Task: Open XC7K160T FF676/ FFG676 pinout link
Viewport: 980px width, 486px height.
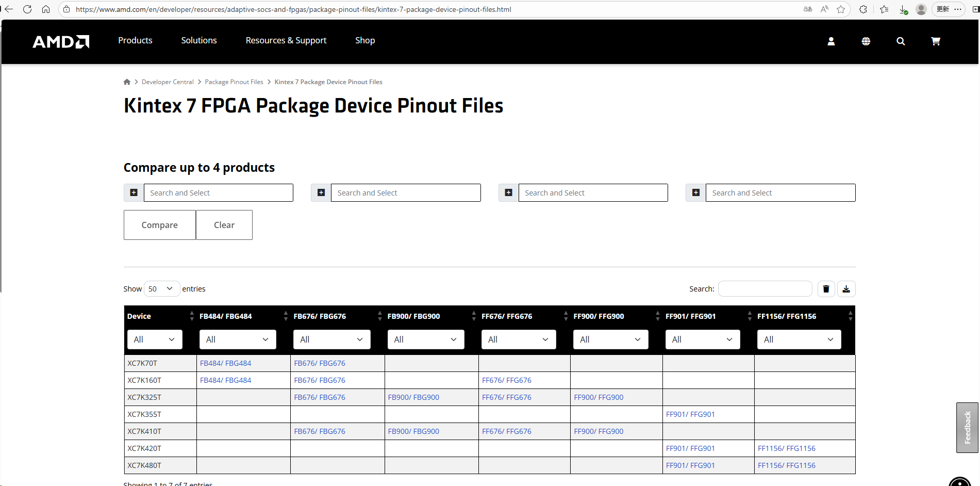Action: coord(507,380)
